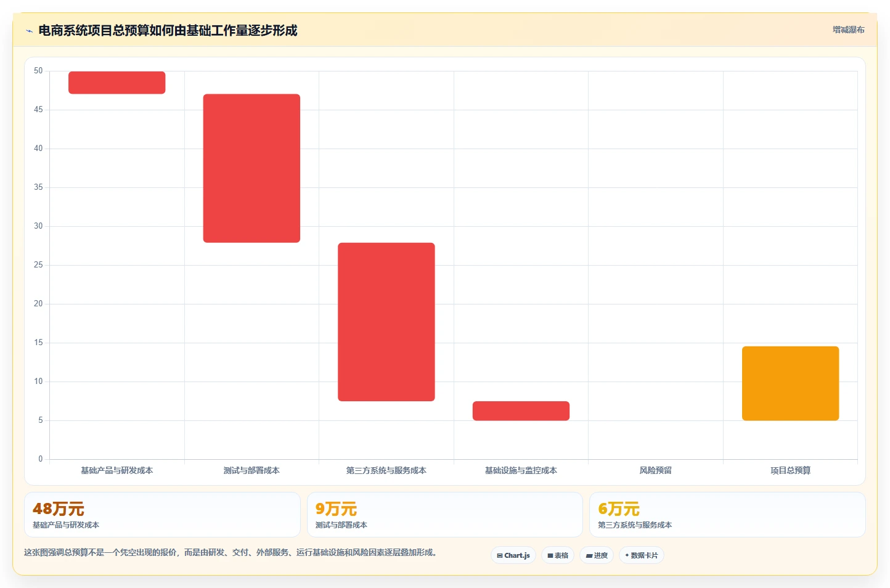890x588 pixels.
Task: Open the 6万元 第三方系统与服务成本 card
Action: [x=727, y=515]
